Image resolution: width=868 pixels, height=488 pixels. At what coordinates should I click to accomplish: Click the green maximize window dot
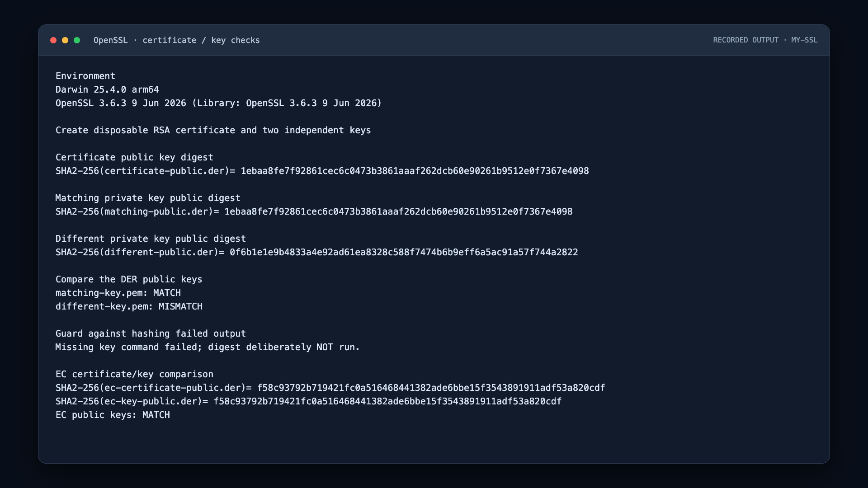coord(77,40)
